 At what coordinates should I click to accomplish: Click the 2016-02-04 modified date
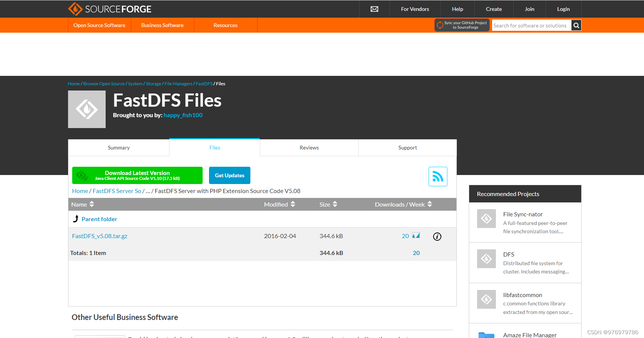point(280,236)
